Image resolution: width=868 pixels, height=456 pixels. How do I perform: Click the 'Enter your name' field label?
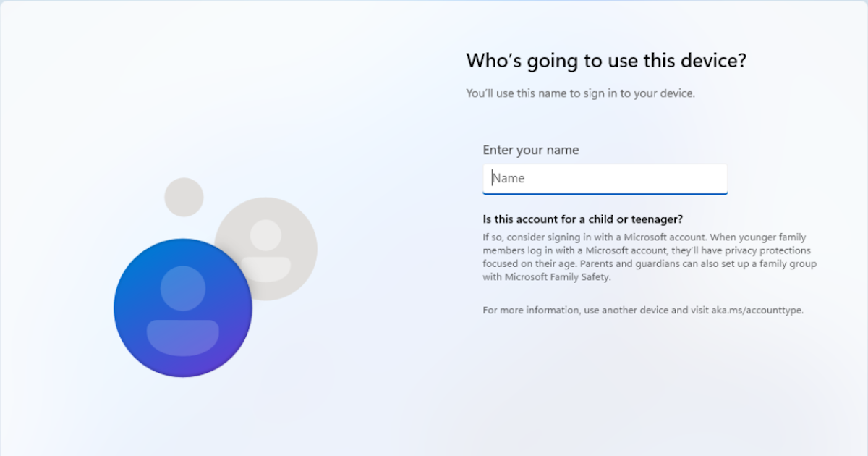point(530,150)
